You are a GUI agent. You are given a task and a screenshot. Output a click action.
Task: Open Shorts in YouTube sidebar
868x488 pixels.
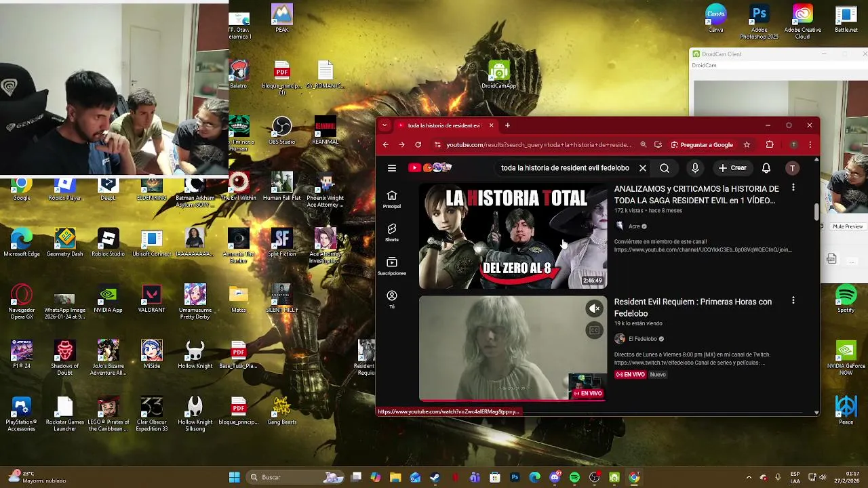(392, 232)
